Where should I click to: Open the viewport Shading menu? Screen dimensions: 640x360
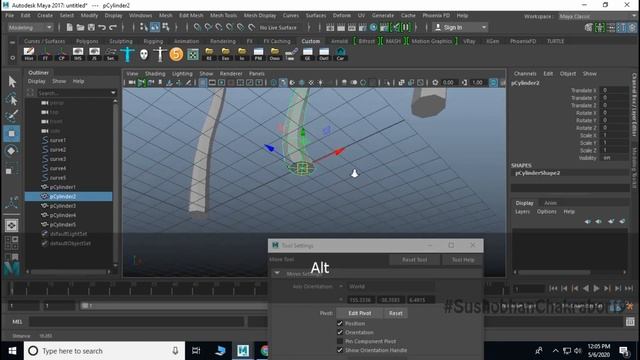pos(155,74)
